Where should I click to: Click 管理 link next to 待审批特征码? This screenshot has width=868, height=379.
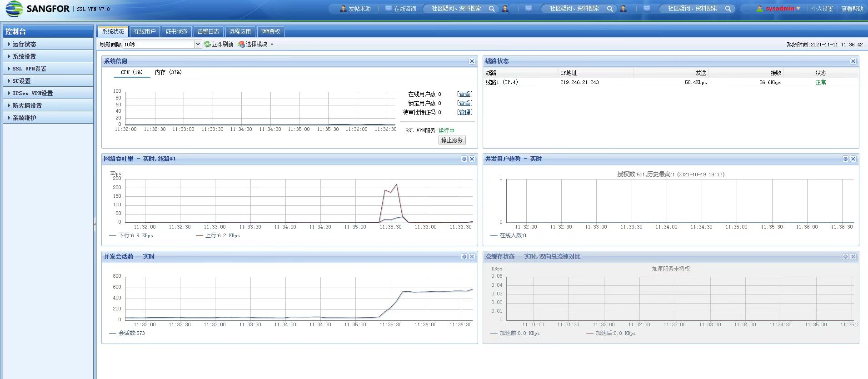point(464,112)
